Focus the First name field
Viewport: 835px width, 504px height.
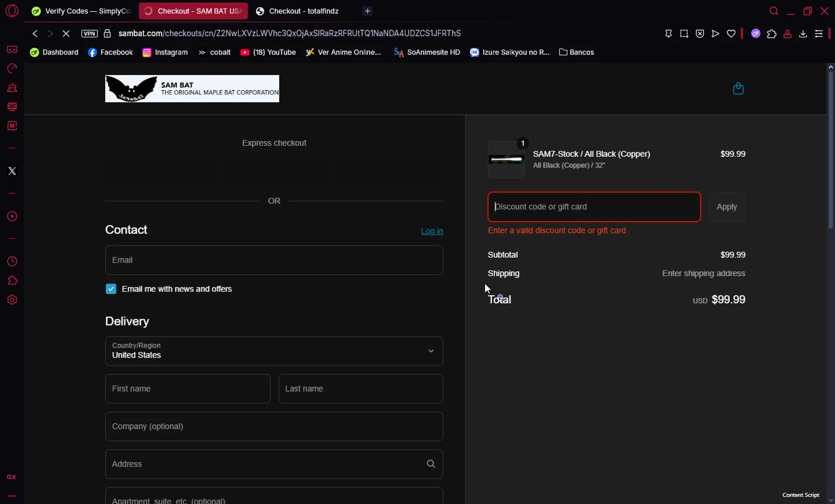[188, 388]
